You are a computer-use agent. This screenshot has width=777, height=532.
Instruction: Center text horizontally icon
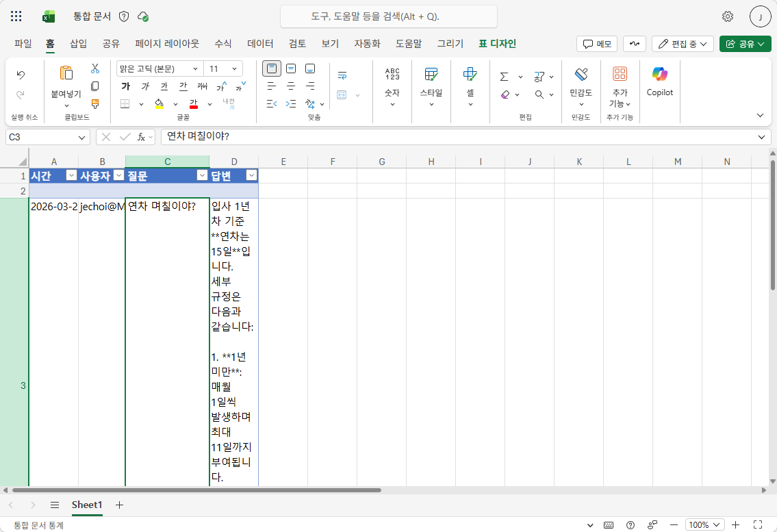(291, 86)
